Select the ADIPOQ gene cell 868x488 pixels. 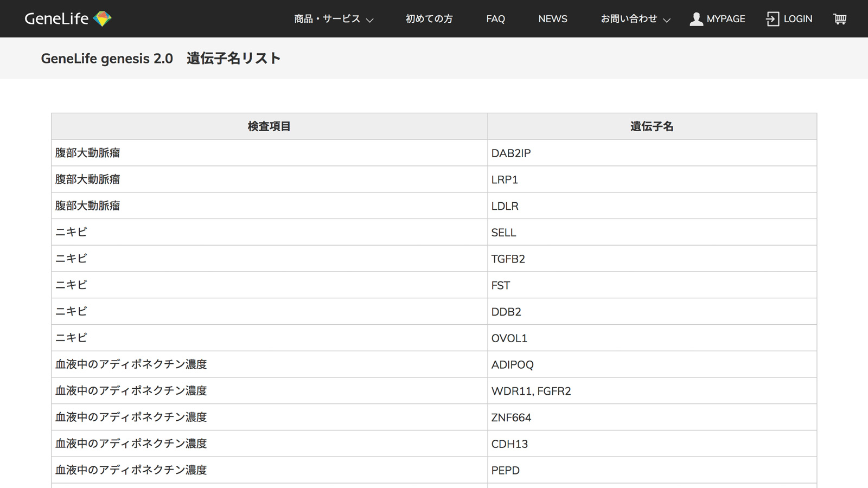652,364
